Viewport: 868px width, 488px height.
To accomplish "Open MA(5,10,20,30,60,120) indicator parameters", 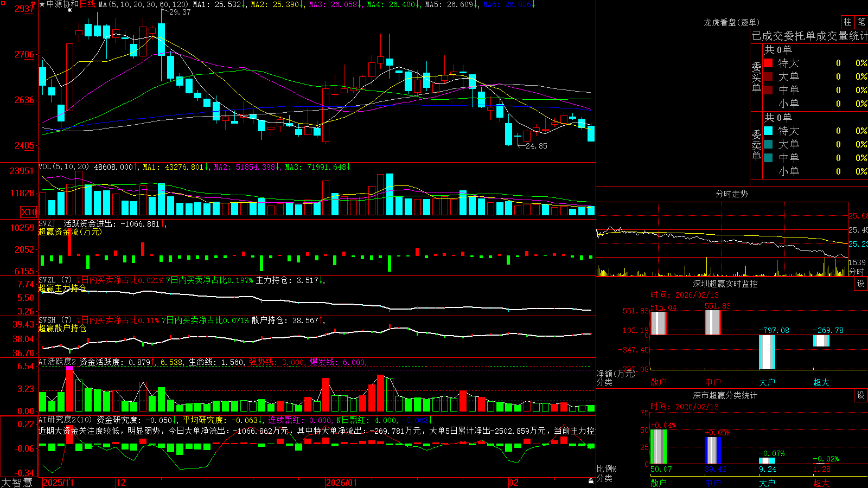I will coord(143,4).
